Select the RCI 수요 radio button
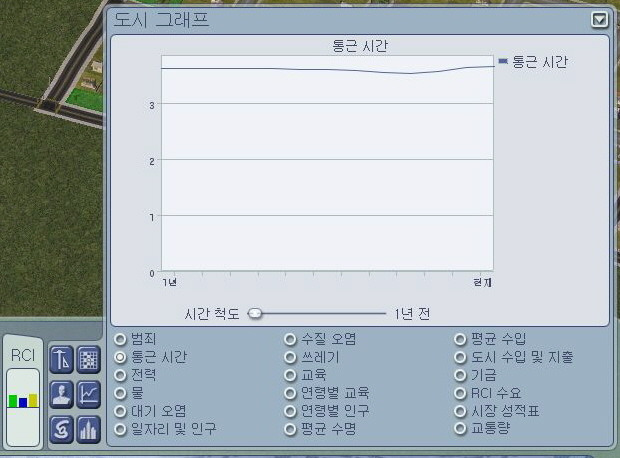Viewport: 620px width, 458px height. (x=460, y=393)
